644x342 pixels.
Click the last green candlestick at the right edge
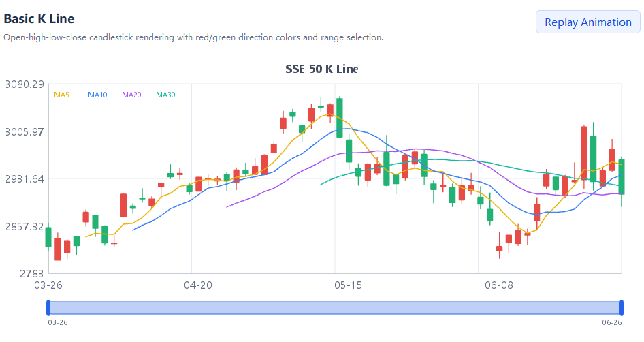pyautogui.click(x=622, y=176)
